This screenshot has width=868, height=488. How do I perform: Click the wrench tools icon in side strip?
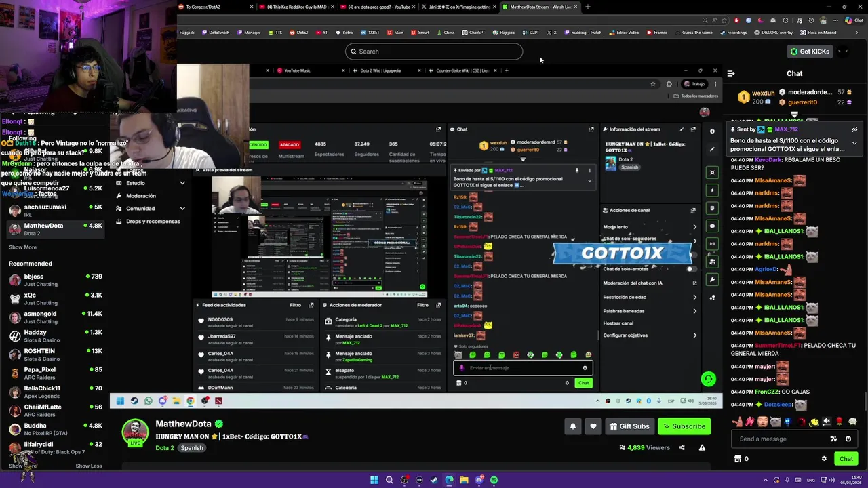pos(712,279)
